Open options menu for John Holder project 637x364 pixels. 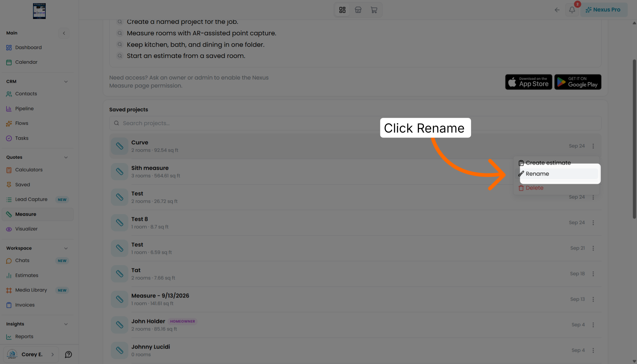pos(593,325)
